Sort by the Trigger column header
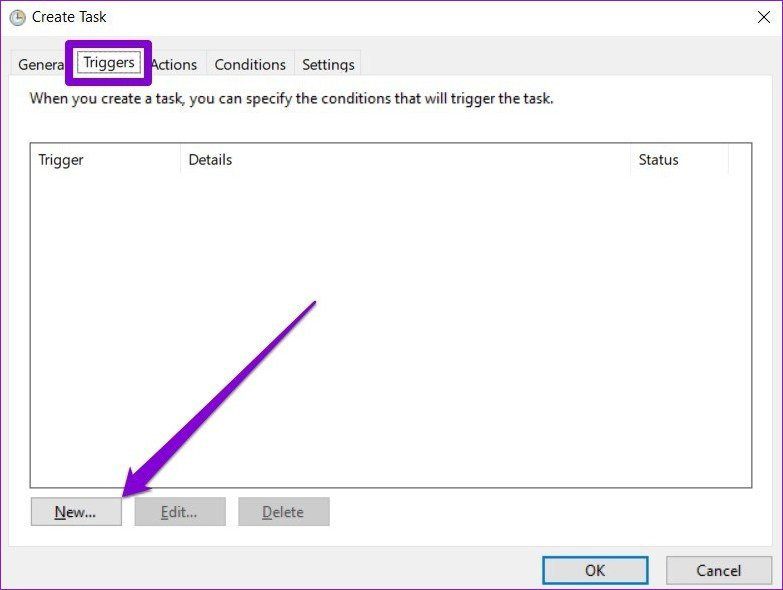Screen dimensions: 783x590 point(105,160)
